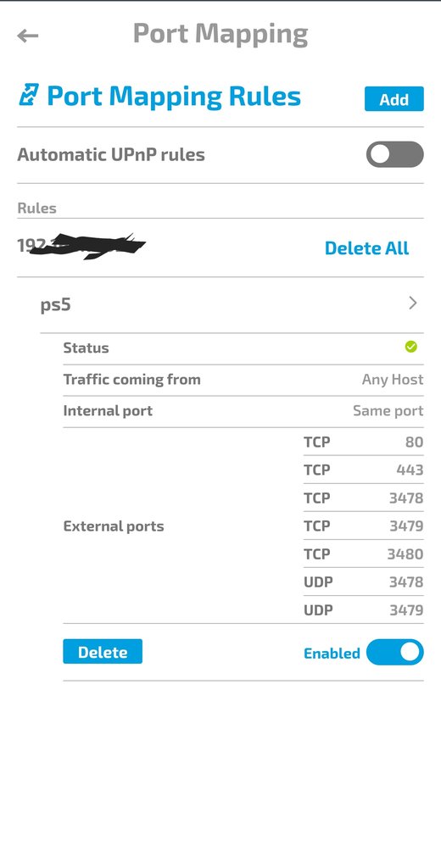The width and height of the screenshot is (441, 868).
Task: Click the Traffic coming from Any Host row
Action: (x=243, y=380)
